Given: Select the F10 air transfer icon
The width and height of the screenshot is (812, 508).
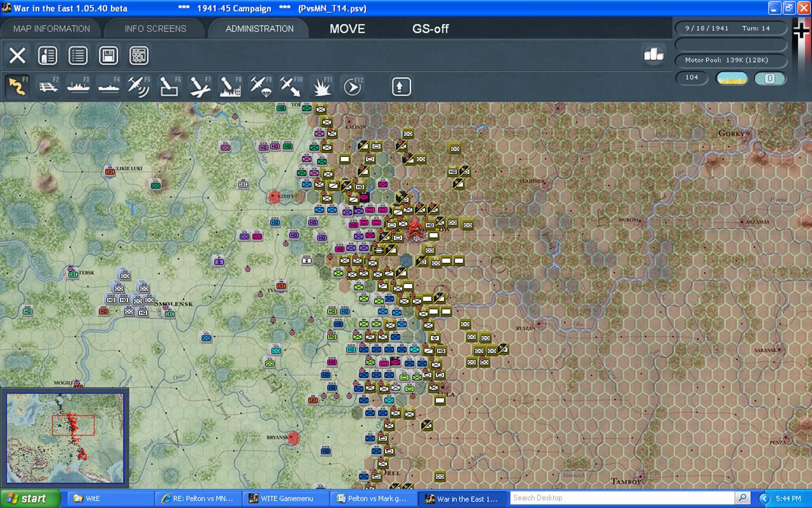Looking at the screenshot, I should coord(291,87).
